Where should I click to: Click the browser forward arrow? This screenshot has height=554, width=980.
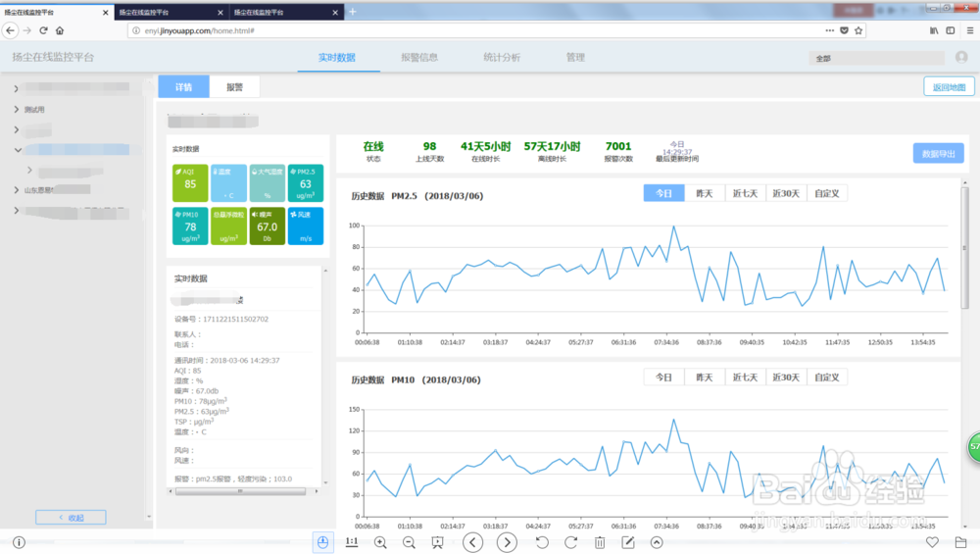point(26,30)
